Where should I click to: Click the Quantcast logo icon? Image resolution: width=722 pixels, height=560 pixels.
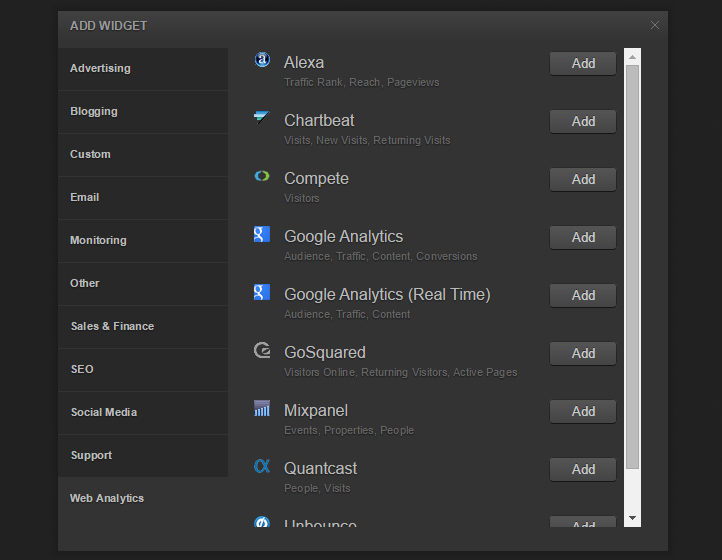coord(262,466)
